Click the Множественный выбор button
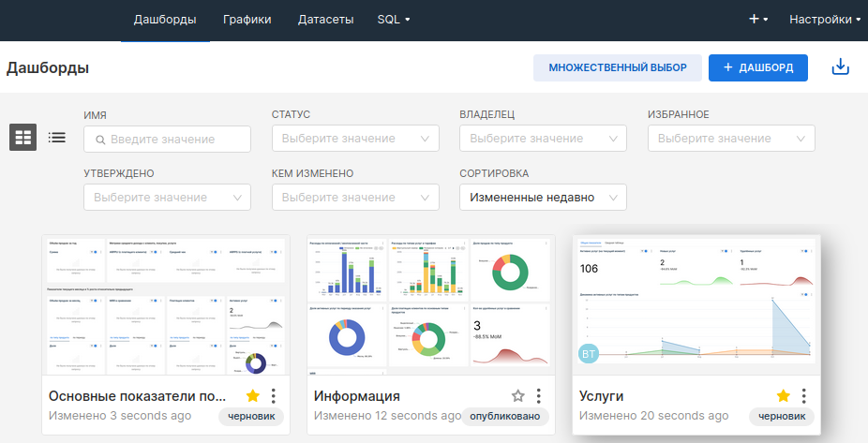 tap(617, 67)
